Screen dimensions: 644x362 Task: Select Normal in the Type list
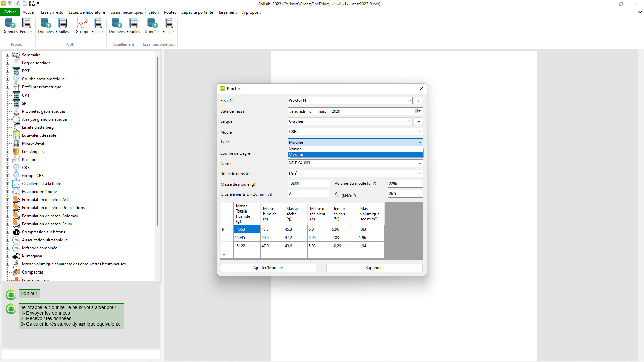click(x=355, y=149)
